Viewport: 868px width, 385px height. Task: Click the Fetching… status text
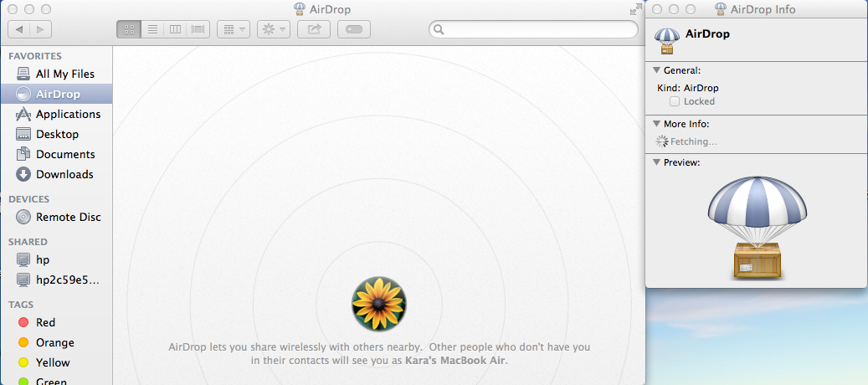click(694, 141)
